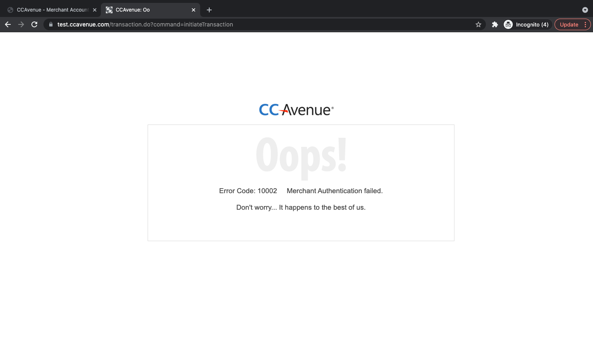Screen dimensions: 593x364
Task: Open the Extensions puzzle icon
Action: point(495,24)
